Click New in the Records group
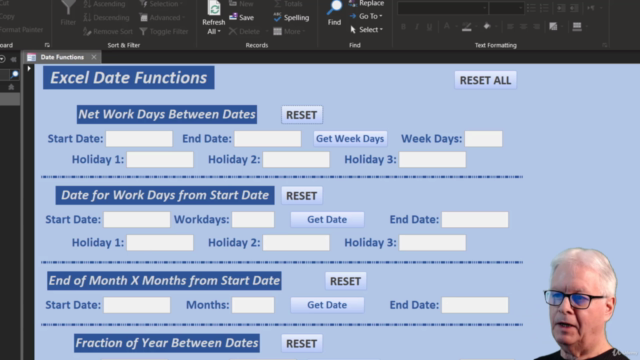The image size is (640, 360). (241, 4)
